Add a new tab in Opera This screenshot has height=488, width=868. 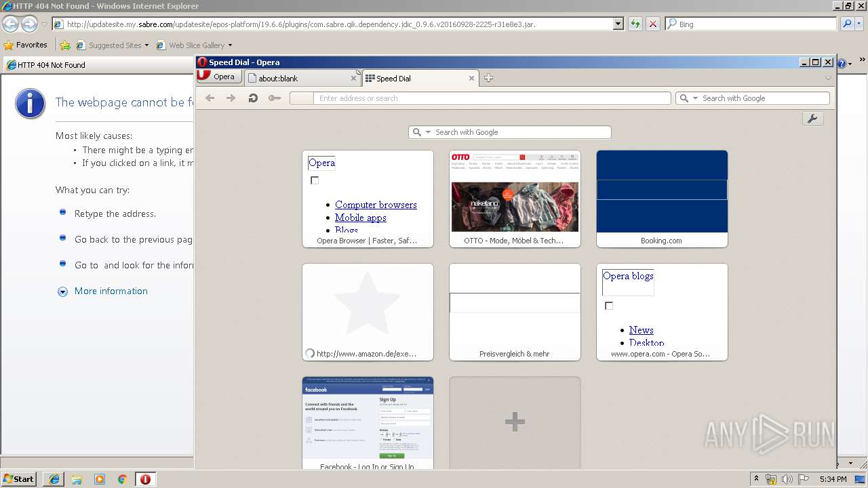488,78
